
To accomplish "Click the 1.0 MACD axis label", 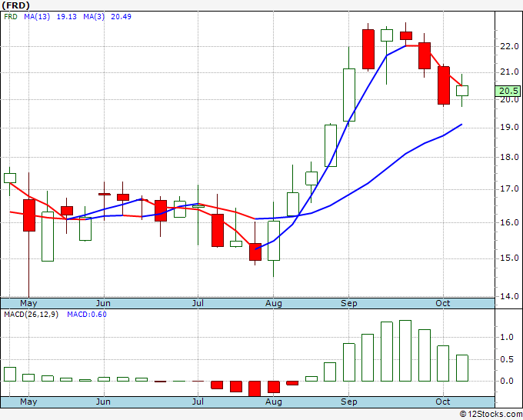I will click(507, 337).
